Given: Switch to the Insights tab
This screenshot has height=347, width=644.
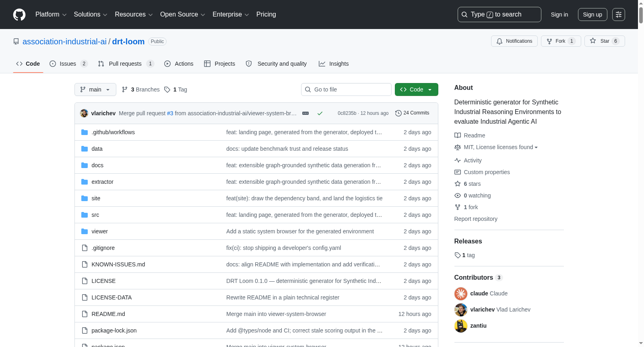Looking at the screenshot, I should click(334, 64).
